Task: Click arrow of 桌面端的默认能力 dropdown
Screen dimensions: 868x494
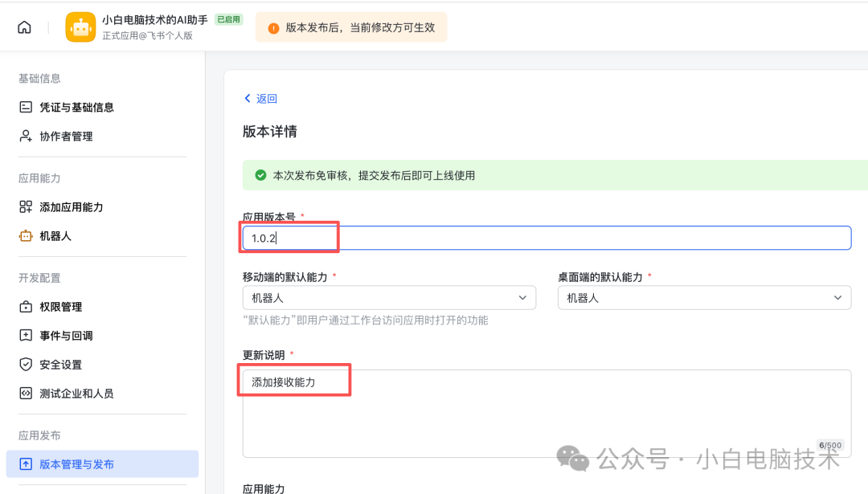Action: [x=837, y=298]
